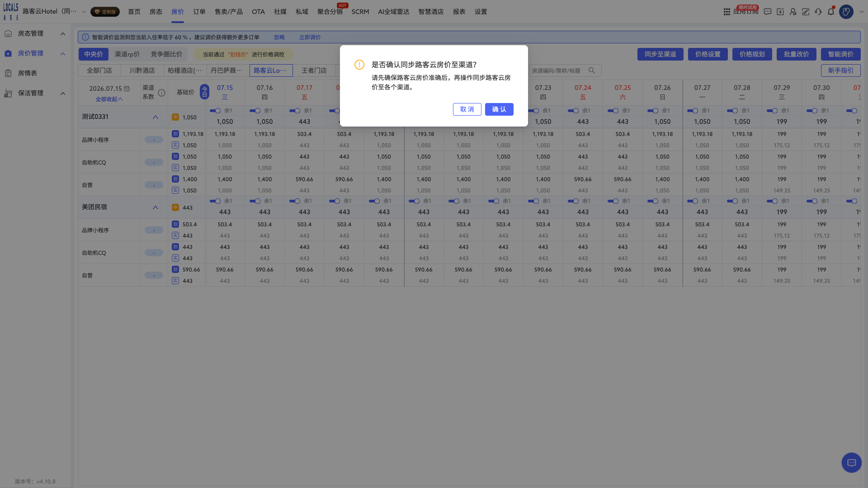Viewport: 868px width, 488px height.
Task: Open the 订单 top menu
Action: click(199, 12)
